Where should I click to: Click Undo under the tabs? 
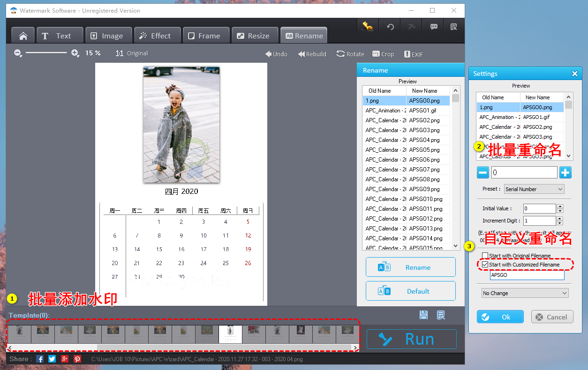(x=276, y=54)
